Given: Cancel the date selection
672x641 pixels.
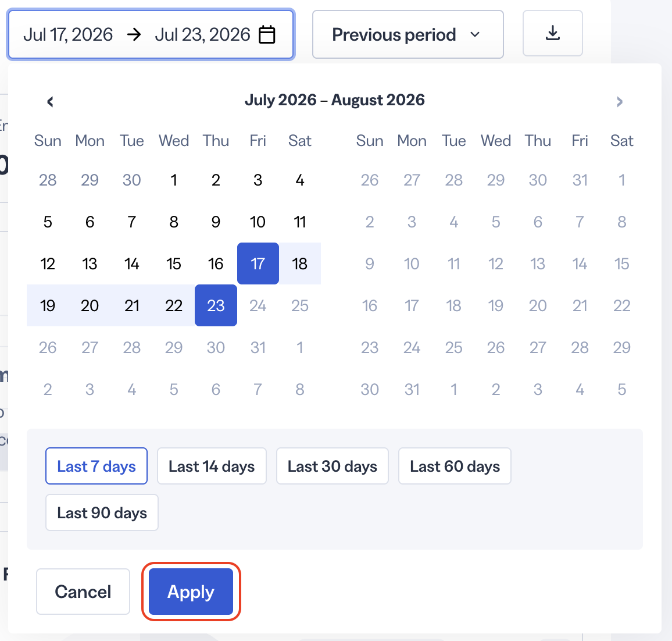Looking at the screenshot, I should 83,592.
